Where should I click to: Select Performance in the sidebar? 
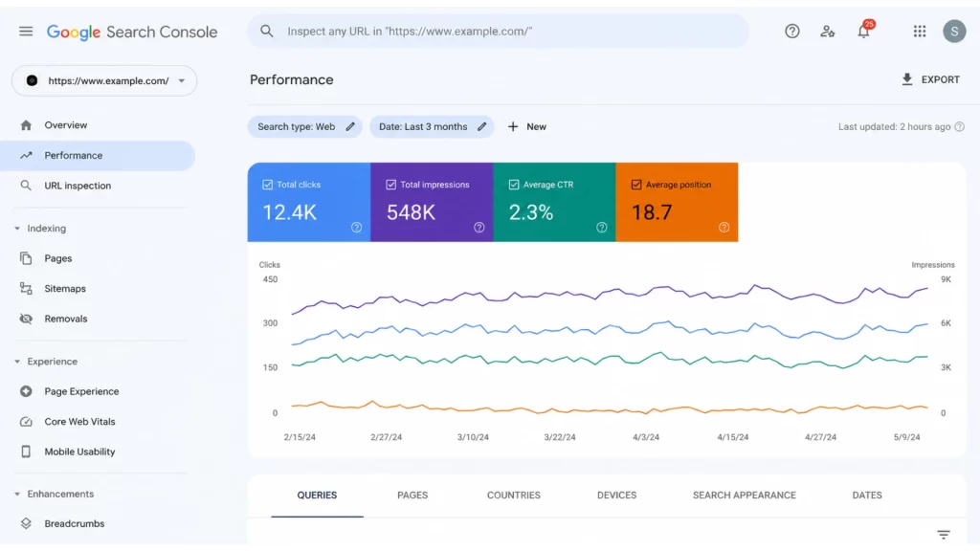pos(98,156)
